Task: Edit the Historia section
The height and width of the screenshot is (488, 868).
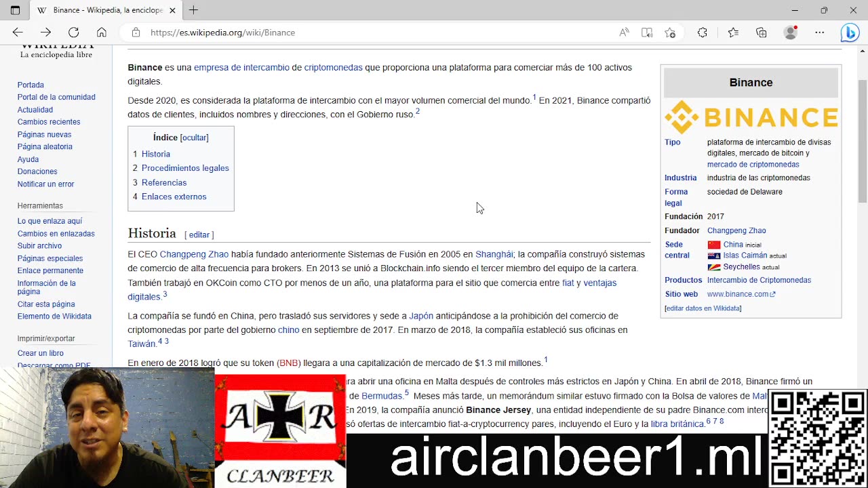Action: 199,235
